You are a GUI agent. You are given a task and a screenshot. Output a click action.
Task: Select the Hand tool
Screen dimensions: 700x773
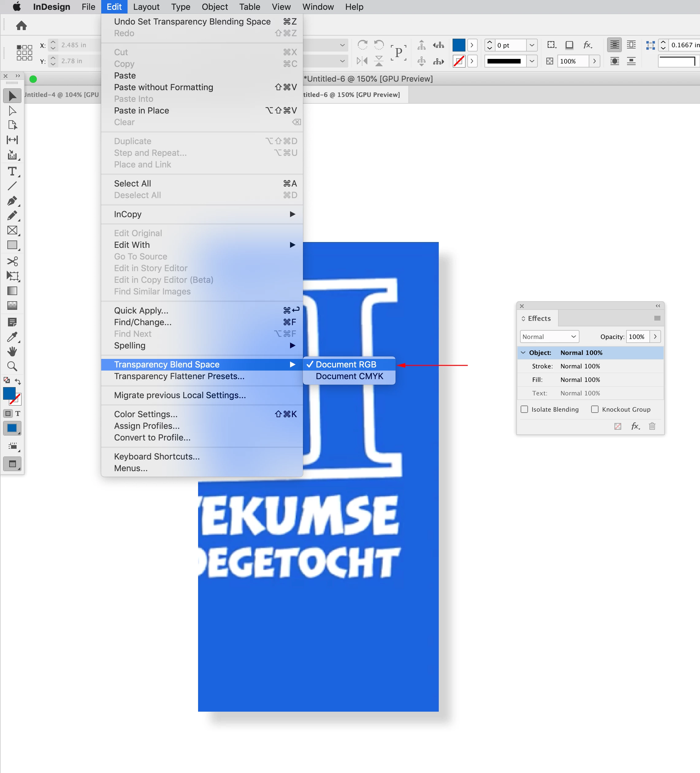(12, 352)
